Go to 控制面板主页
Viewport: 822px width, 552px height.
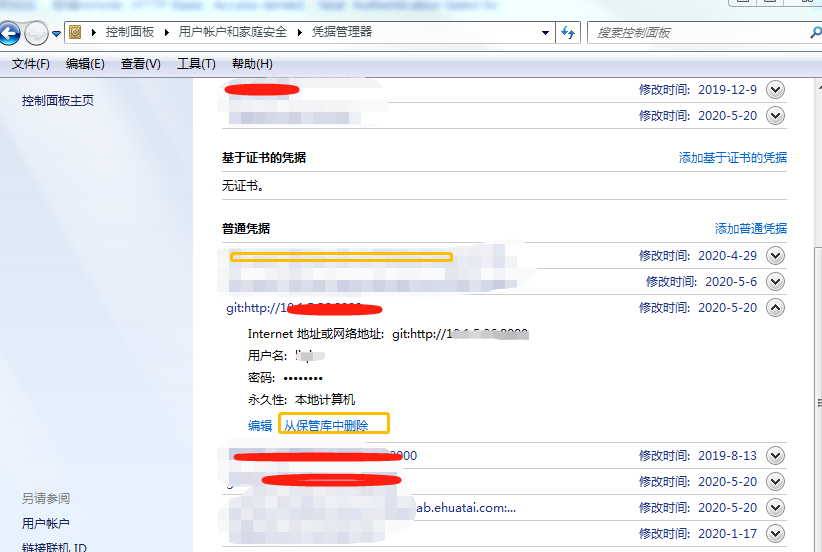(58, 101)
